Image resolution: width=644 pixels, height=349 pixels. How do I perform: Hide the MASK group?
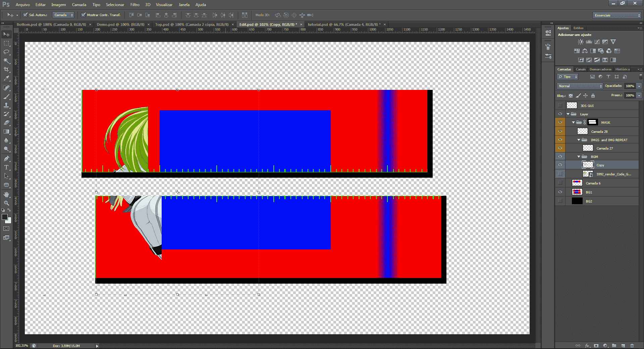[560, 122]
